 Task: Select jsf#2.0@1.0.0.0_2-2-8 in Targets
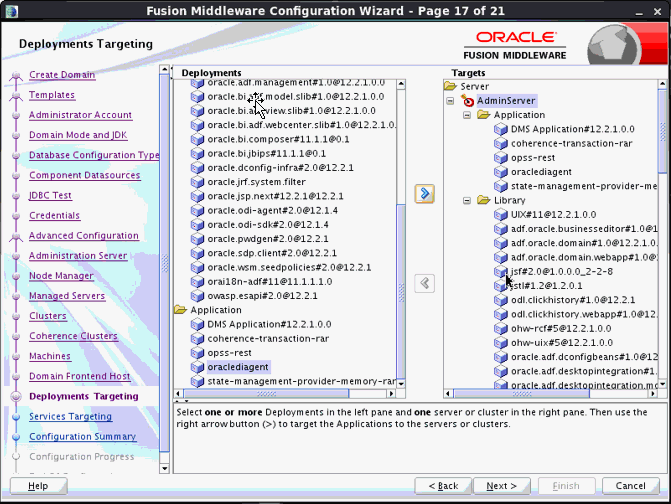click(561, 272)
